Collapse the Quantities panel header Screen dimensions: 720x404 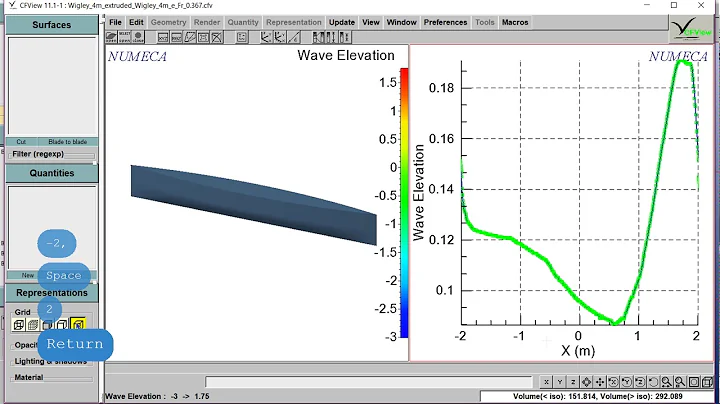click(52, 173)
